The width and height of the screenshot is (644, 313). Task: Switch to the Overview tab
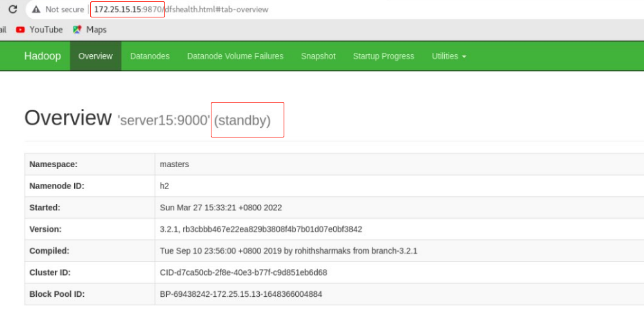95,56
